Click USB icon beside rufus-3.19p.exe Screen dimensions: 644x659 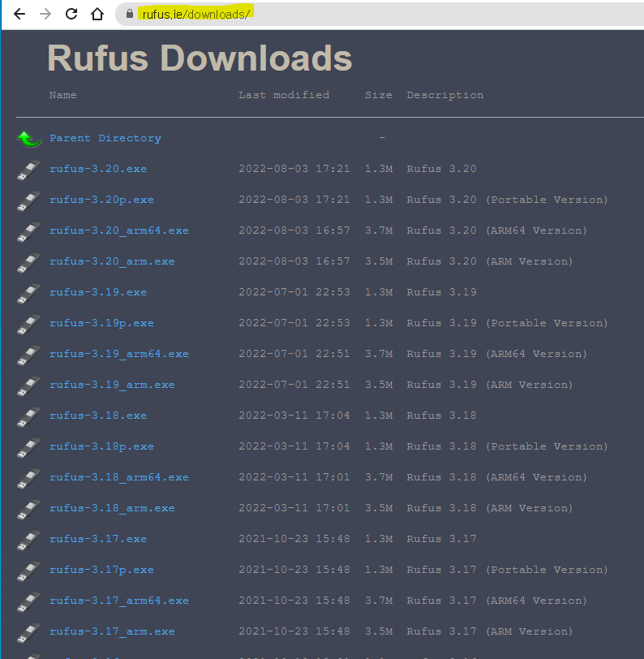point(28,324)
